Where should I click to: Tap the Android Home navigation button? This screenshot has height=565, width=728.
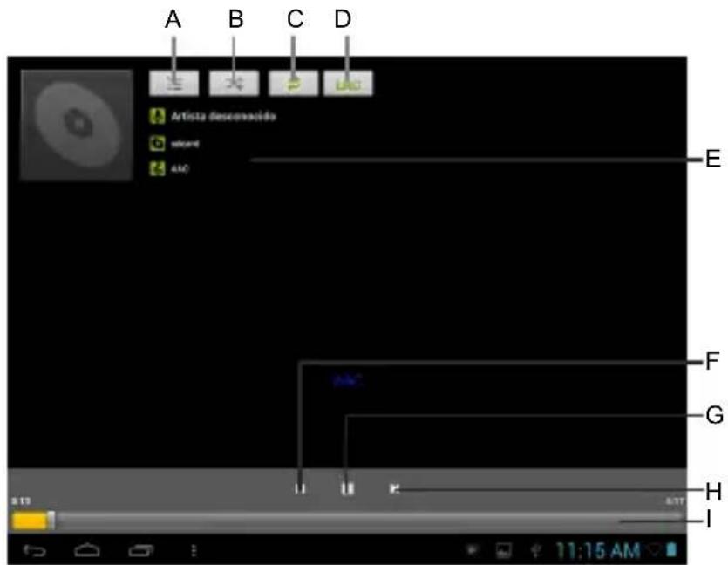pos(87,550)
